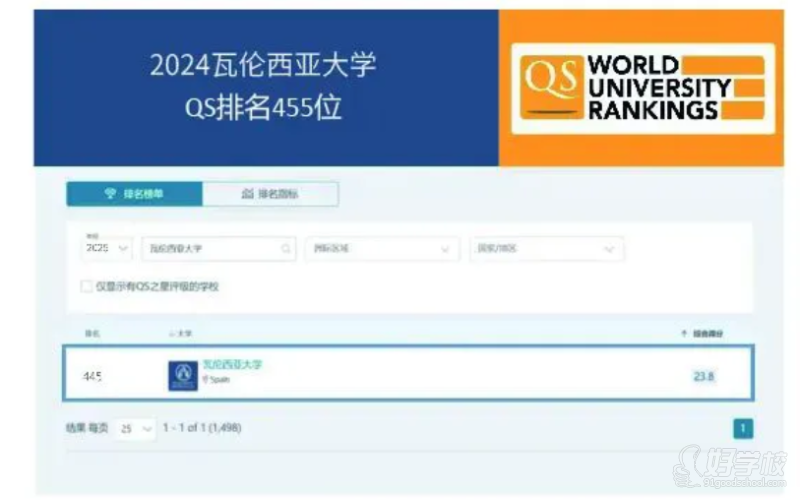Image resolution: width=800 pixels, height=500 pixels.
Task: Open the country/territory filter dropdown
Action: (x=546, y=248)
